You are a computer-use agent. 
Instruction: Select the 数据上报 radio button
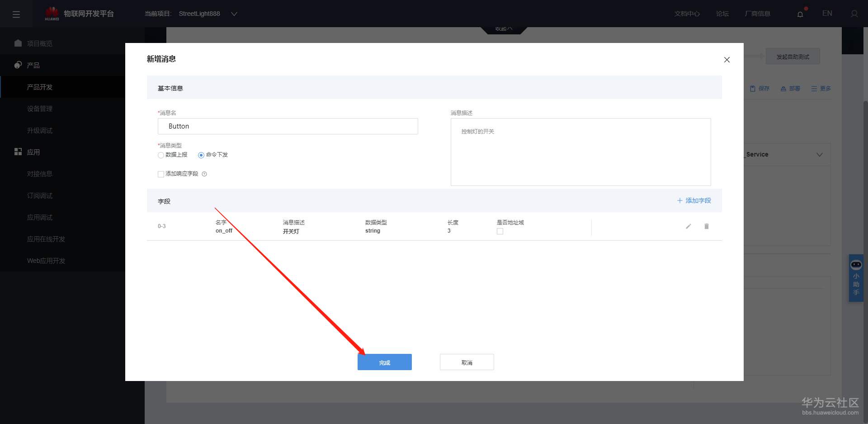(x=161, y=155)
